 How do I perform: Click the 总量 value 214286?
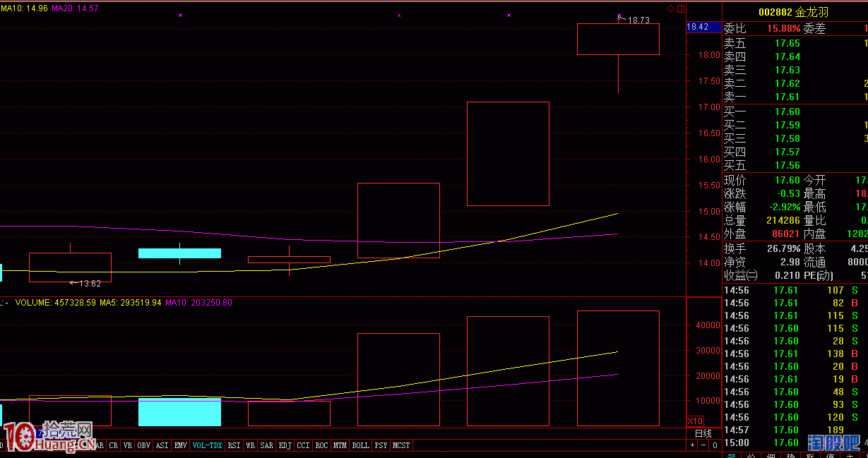click(782, 221)
